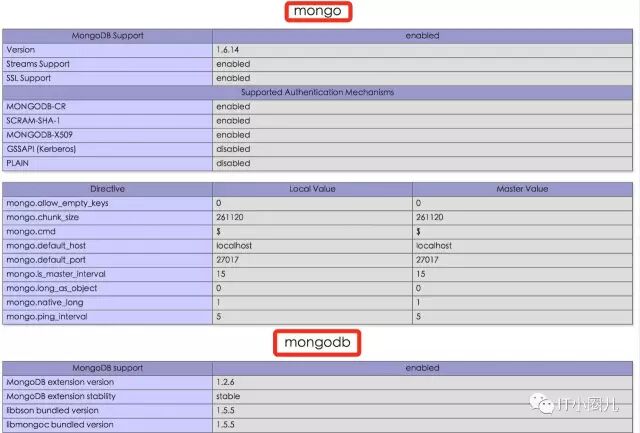Image resolution: width=640 pixels, height=433 pixels.
Task: Click the Version row label
Action: click(20, 50)
